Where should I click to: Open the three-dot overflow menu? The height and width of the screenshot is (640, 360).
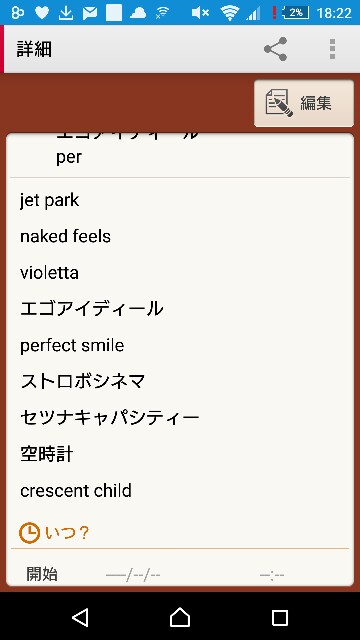point(332,49)
